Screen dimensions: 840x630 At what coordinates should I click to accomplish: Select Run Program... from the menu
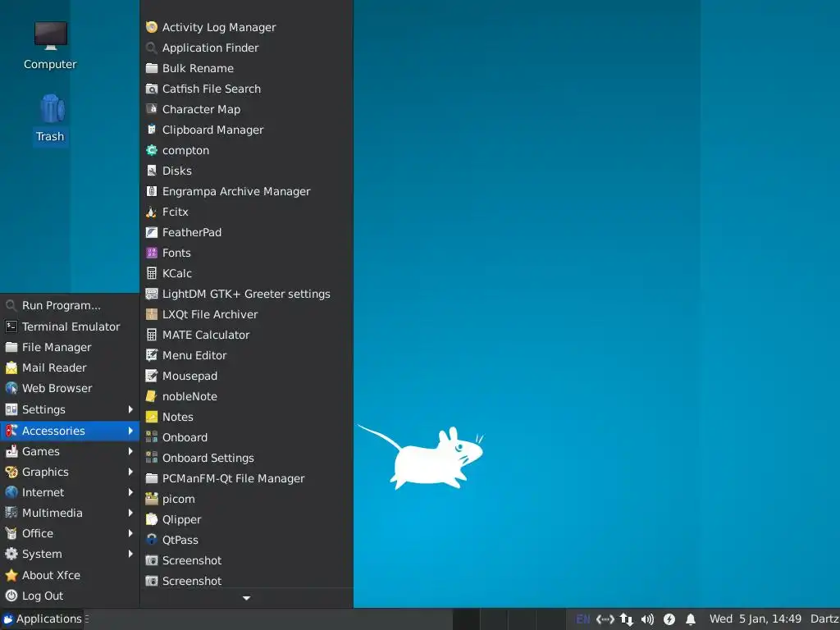tap(70, 305)
